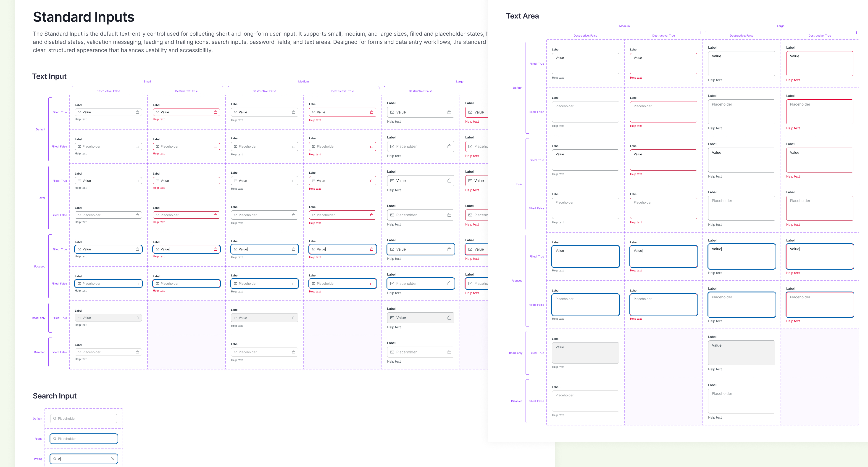Click the Focus state search input field

(84, 439)
